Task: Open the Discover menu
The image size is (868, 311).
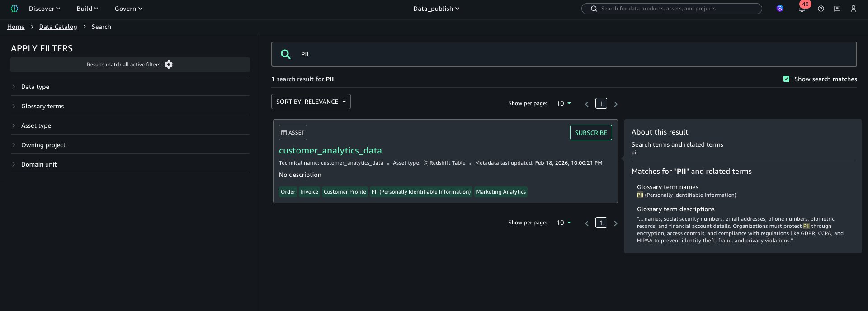Action: 44,9
